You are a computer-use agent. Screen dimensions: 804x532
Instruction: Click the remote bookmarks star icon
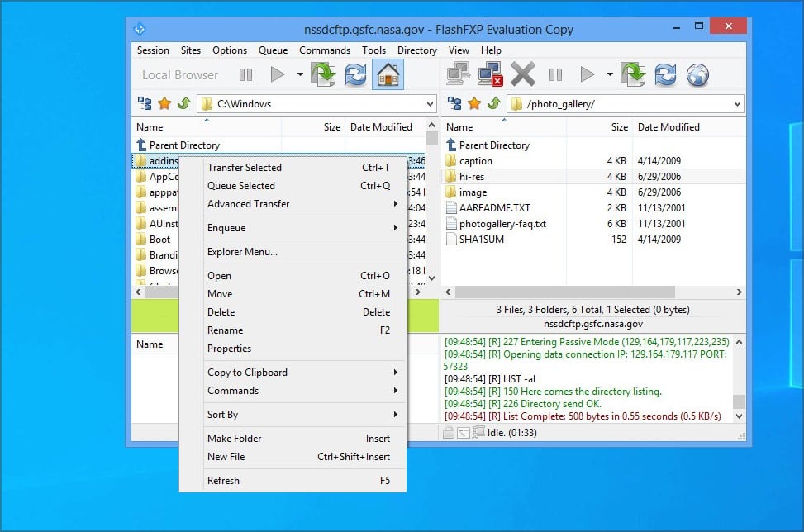(x=474, y=103)
